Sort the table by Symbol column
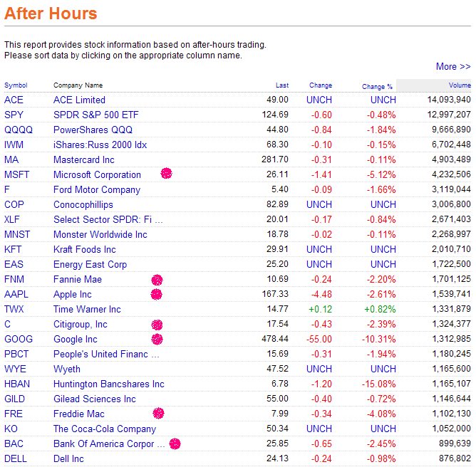The image size is (476, 467). [16, 85]
